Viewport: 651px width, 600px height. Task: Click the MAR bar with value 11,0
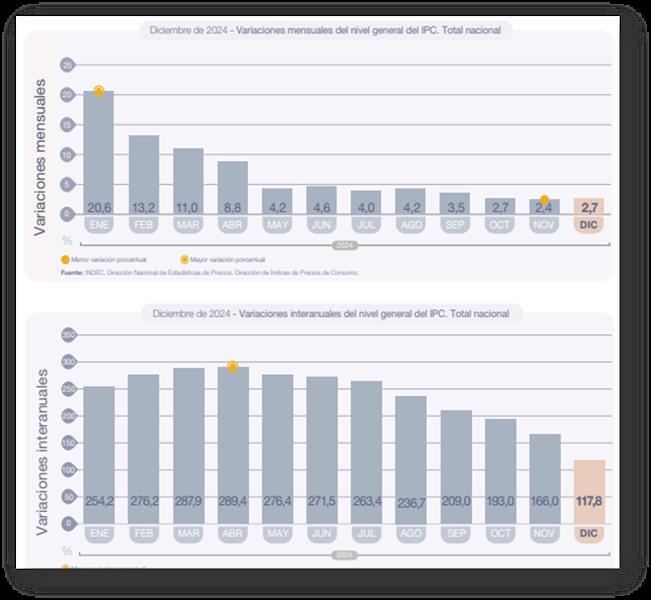tap(188, 180)
